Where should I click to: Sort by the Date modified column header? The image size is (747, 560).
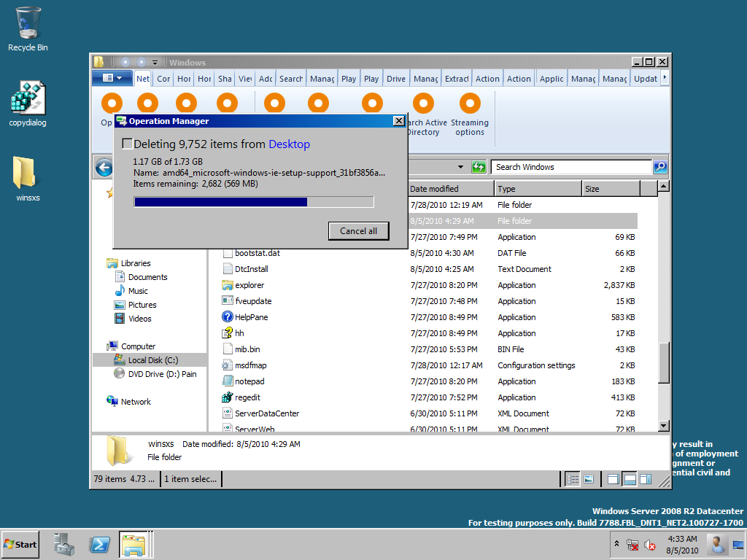point(451,189)
